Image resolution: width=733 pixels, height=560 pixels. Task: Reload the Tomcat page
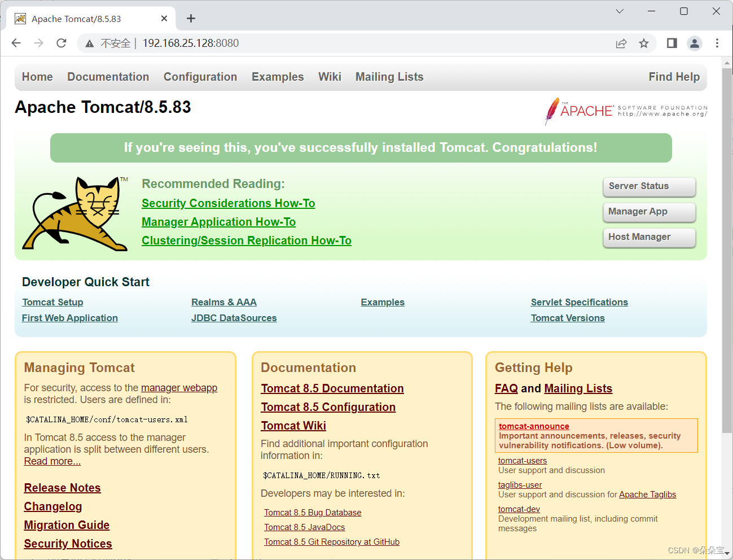click(x=62, y=43)
